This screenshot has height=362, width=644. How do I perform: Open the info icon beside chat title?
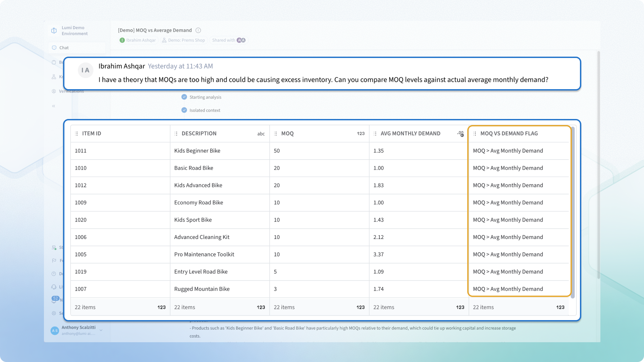click(x=198, y=31)
